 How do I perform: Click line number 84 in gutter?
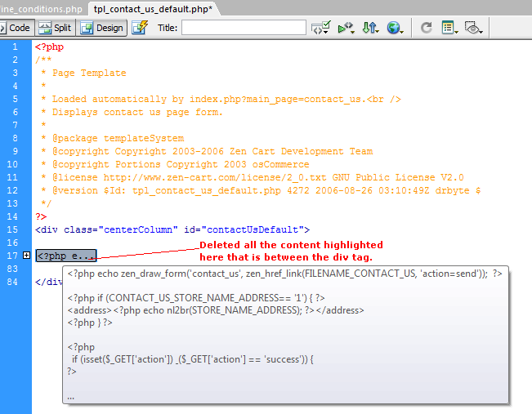pos(12,282)
